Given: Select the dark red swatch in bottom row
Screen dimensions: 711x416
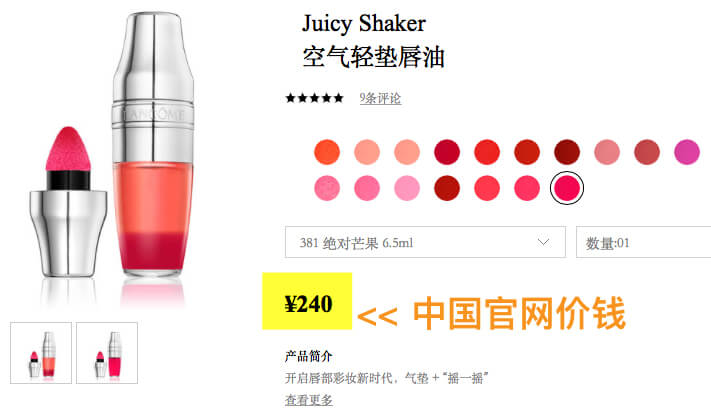Looking at the screenshot, I should pos(447,188).
